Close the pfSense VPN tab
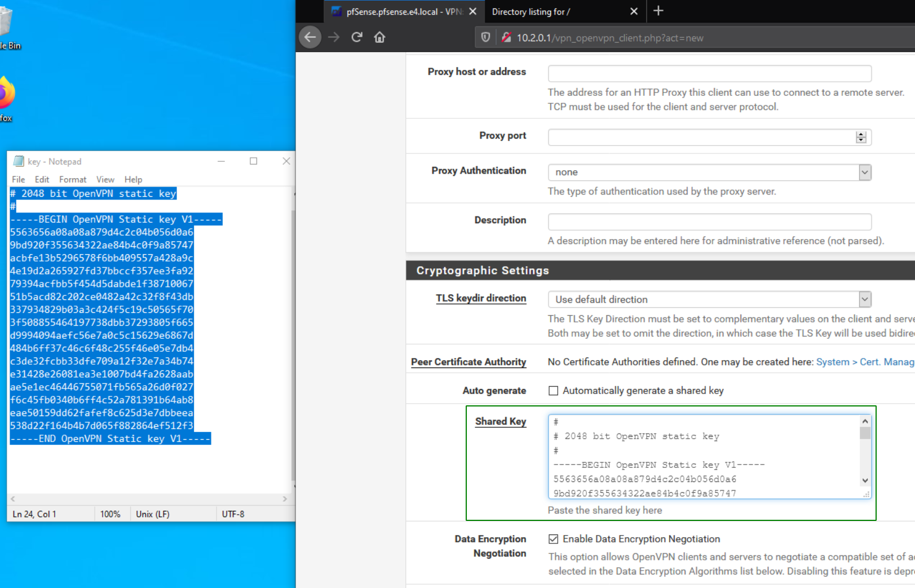This screenshot has width=915, height=588. (x=472, y=11)
